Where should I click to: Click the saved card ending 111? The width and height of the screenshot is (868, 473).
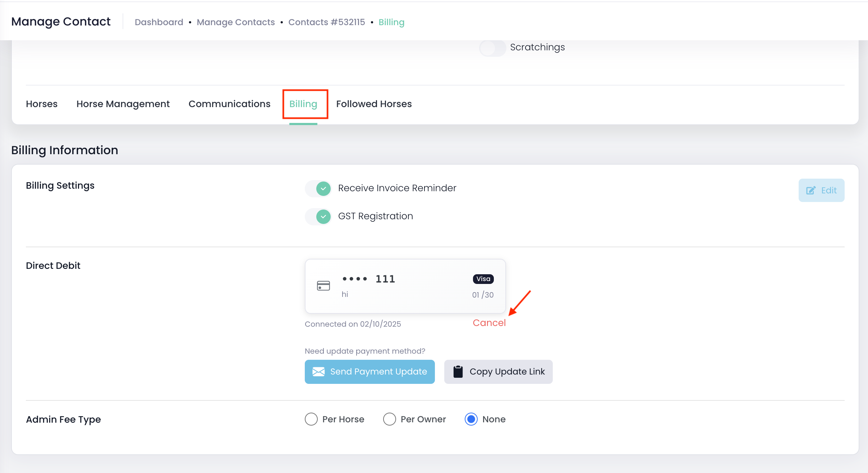click(x=405, y=286)
